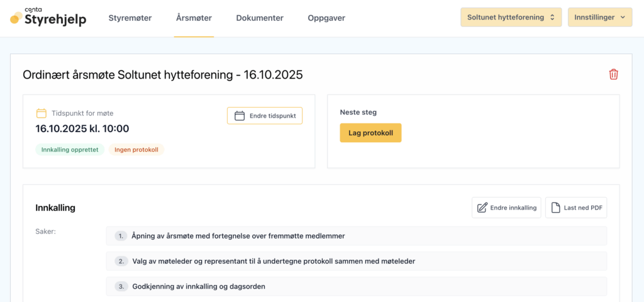Click the meeting title heading Ordinært årsmøte
The height and width of the screenshot is (302, 644).
[163, 75]
